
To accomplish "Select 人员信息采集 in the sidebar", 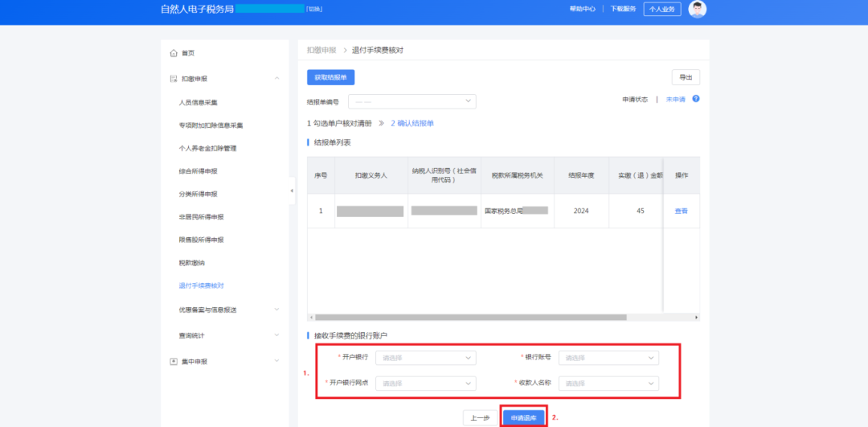I will click(x=198, y=103).
